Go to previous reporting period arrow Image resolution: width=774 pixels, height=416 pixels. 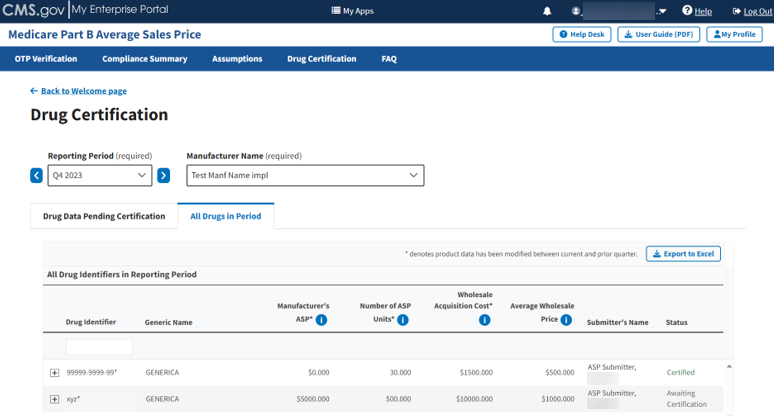click(37, 175)
